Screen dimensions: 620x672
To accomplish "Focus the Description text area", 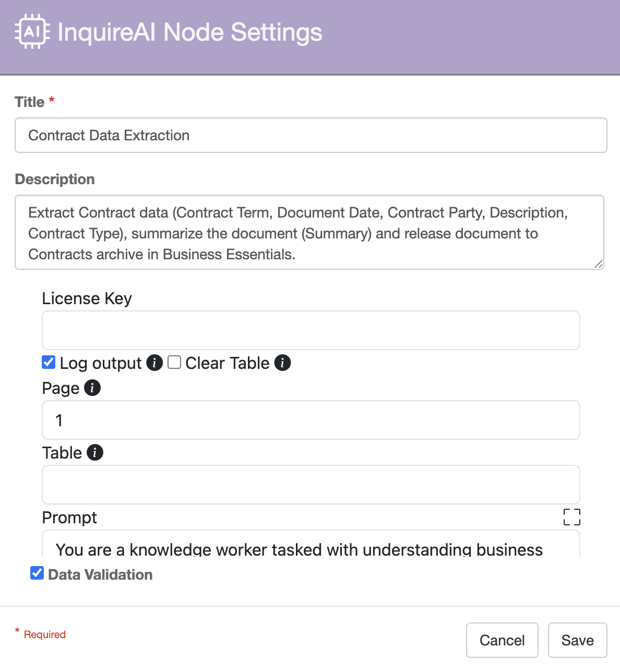I will click(309, 233).
